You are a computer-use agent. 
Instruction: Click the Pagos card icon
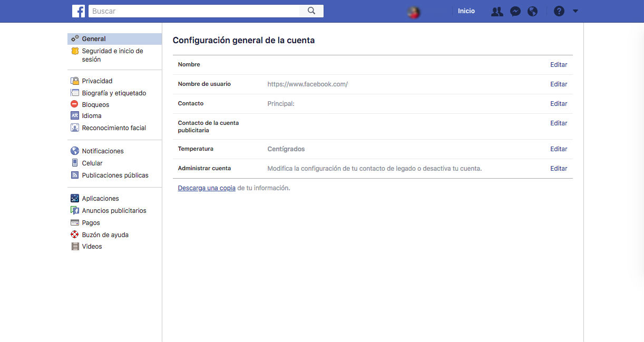[75, 223]
